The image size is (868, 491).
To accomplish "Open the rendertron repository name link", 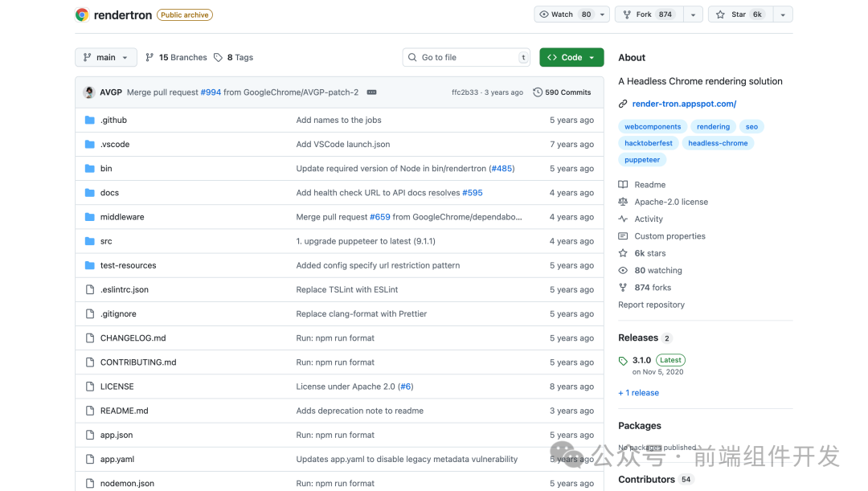I will (x=123, y=15).
